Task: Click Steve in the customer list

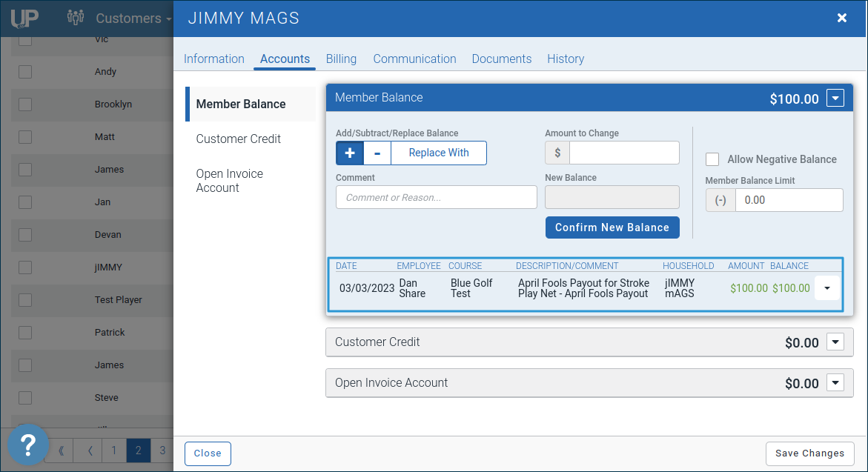Action: point(106,398)
